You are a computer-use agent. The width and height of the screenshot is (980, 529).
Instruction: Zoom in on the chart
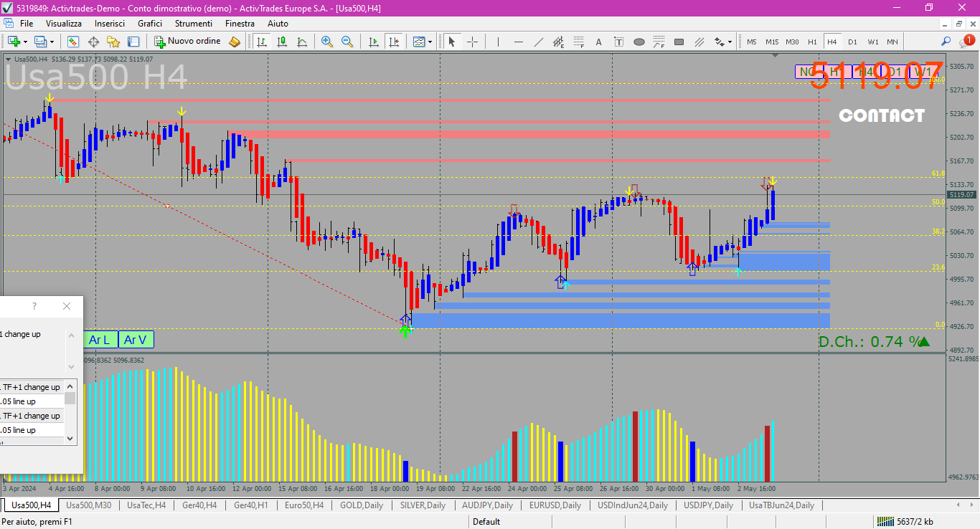coord(327,42)
